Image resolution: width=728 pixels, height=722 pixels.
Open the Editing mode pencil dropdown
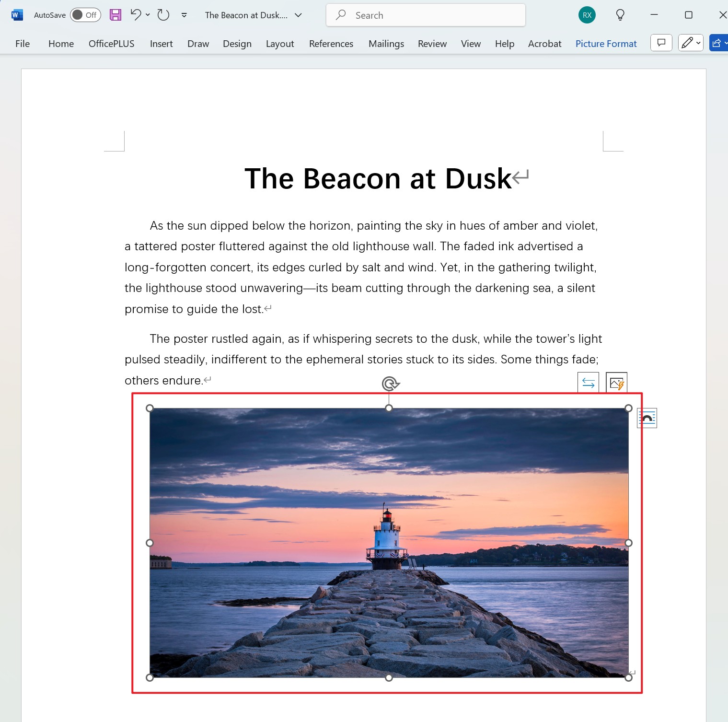click(691, 43)
